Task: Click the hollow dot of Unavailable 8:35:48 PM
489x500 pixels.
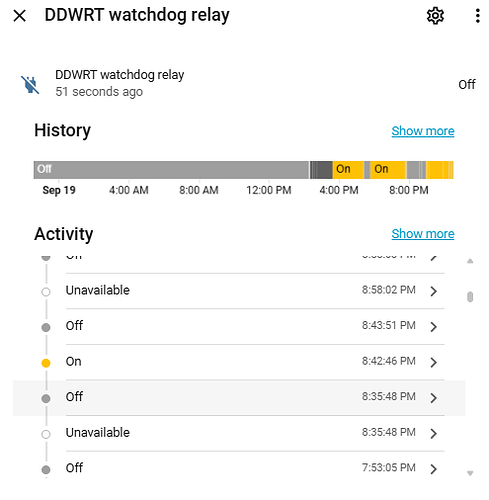Action: pyautogui.click(x=46, y=434)
